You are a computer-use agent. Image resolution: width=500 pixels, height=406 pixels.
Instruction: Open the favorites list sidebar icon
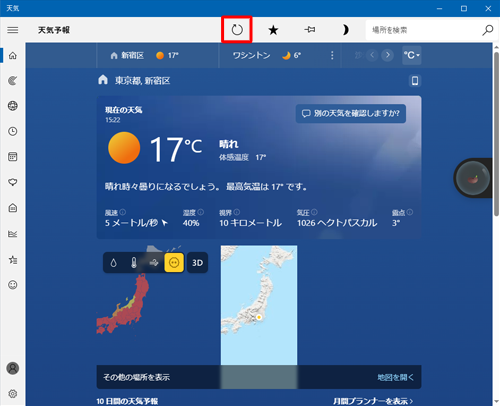point(13,259)
